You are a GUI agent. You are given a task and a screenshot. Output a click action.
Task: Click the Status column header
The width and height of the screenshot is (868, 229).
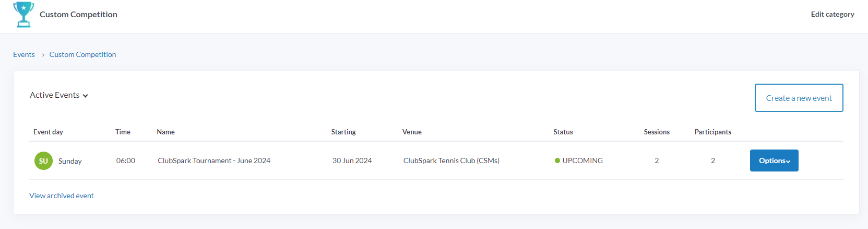(x=563, y=132)
